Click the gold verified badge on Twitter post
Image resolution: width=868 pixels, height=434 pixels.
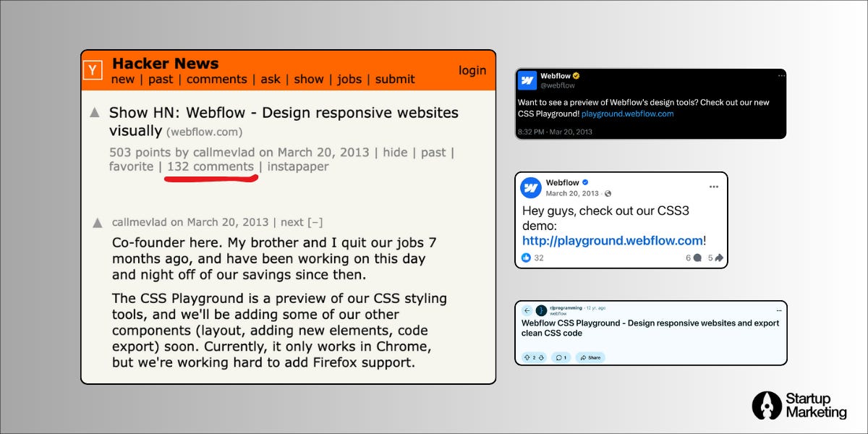point(576,76)
